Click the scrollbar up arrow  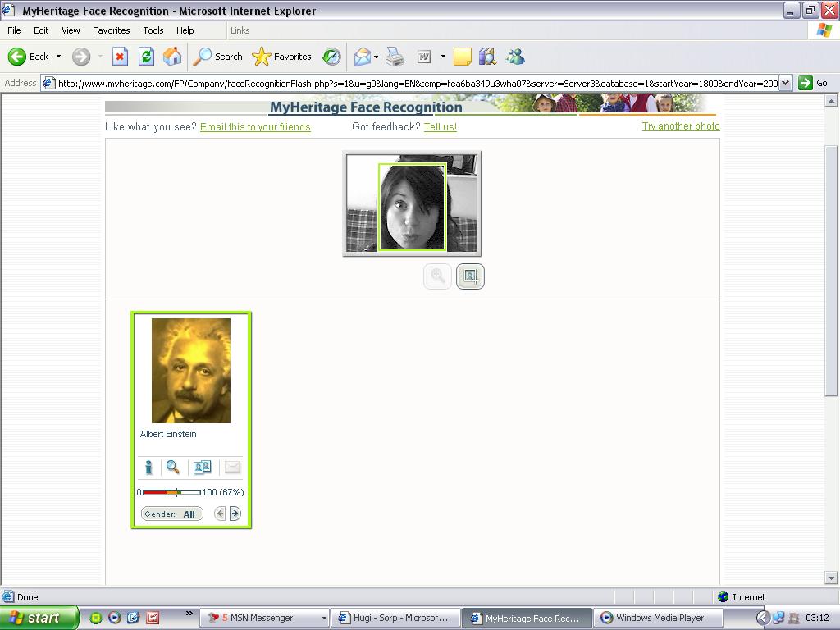831,101
